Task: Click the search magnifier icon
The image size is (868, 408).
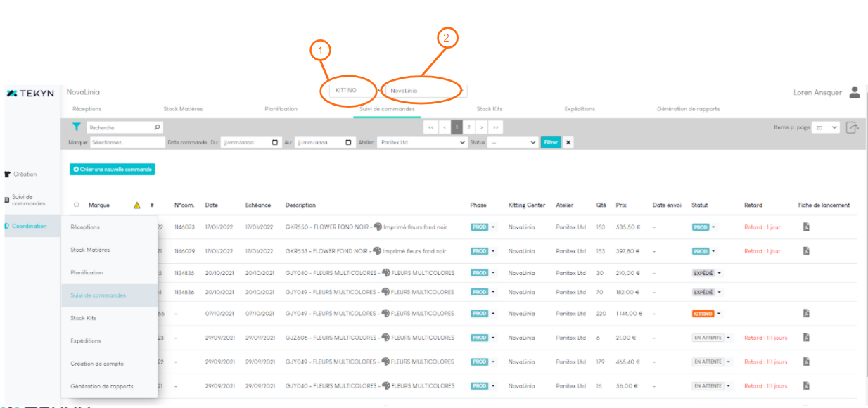Action: [157, 127]
